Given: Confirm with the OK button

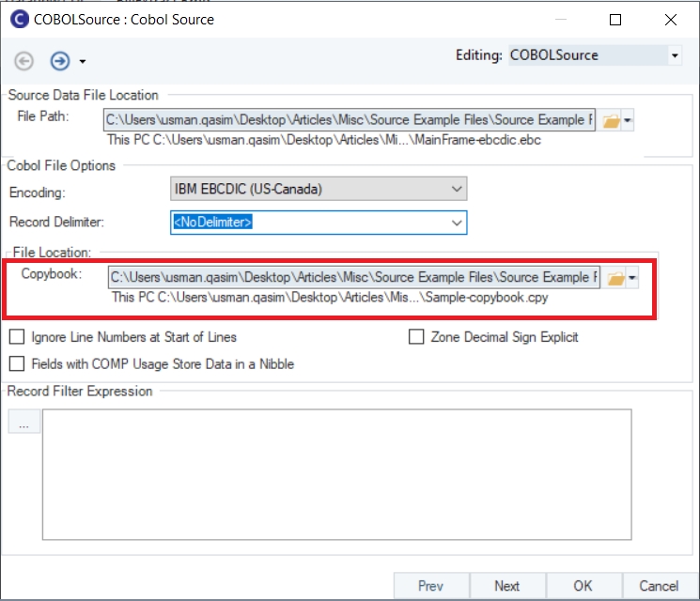Looking at the screenshot, I should 583,585.
